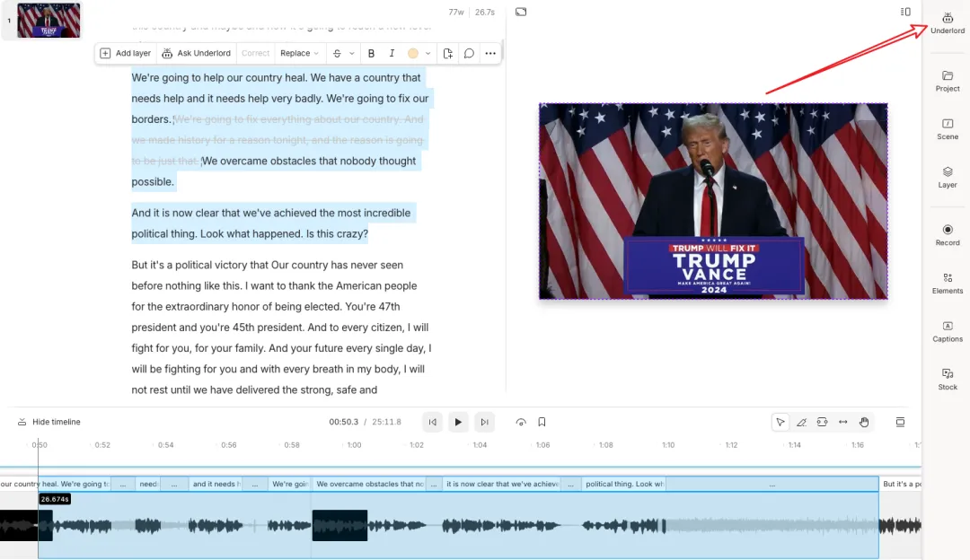Toggle the loop playback icon

point(521,422)
